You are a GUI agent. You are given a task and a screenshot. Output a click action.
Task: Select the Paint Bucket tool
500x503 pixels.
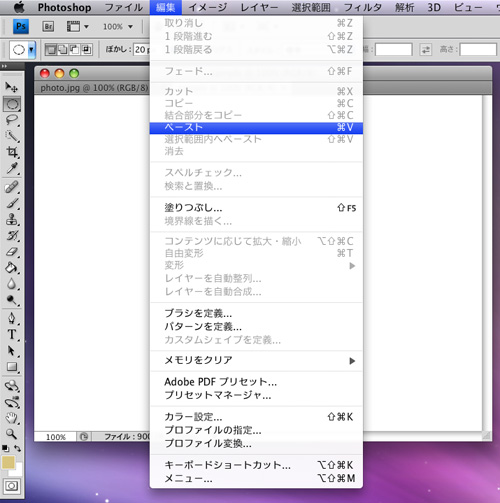[x=12, y=268]
